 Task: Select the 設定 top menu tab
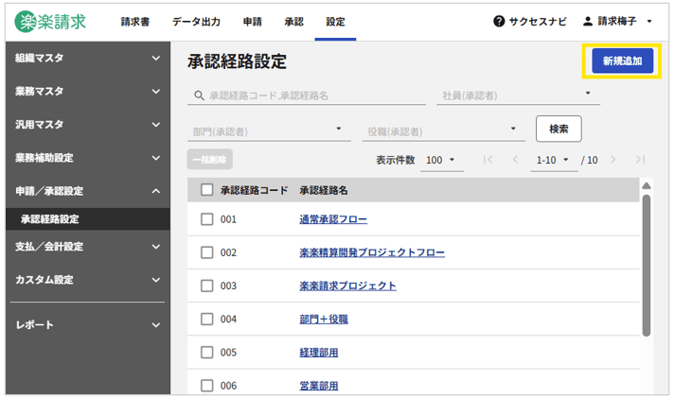pyautogui.click(x=335, y=21)
